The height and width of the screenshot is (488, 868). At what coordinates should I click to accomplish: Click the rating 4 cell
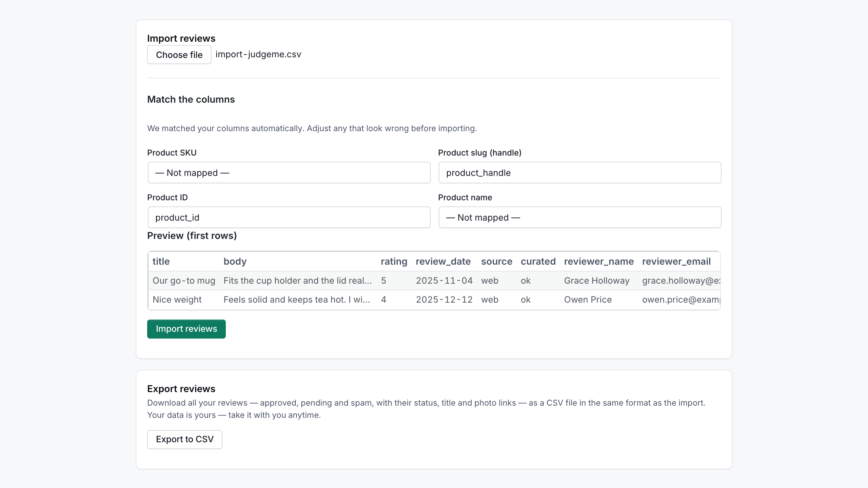pyautogui.click(x=394, y=300)
